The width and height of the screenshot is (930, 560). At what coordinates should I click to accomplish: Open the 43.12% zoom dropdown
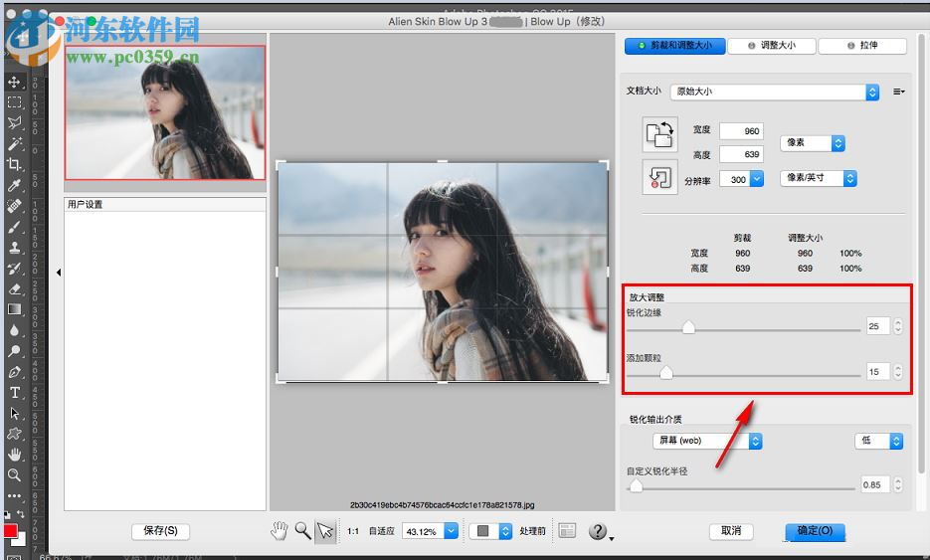click(x=430, y=531)
